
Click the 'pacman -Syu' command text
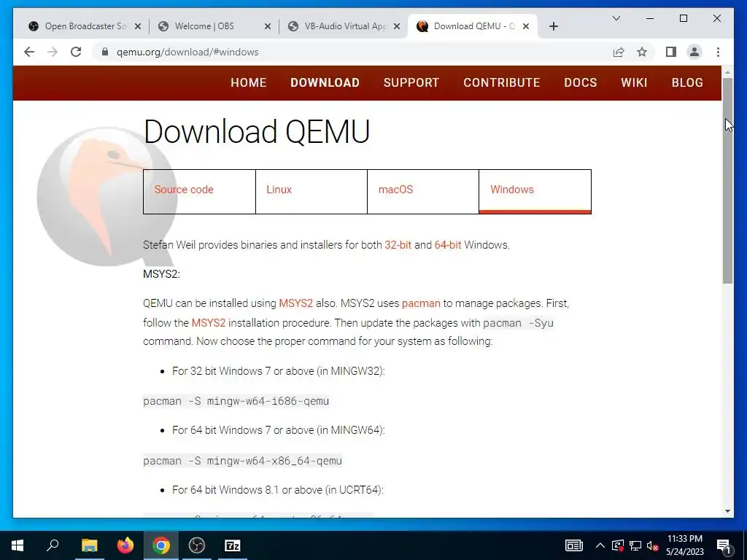tap(519, 323)
